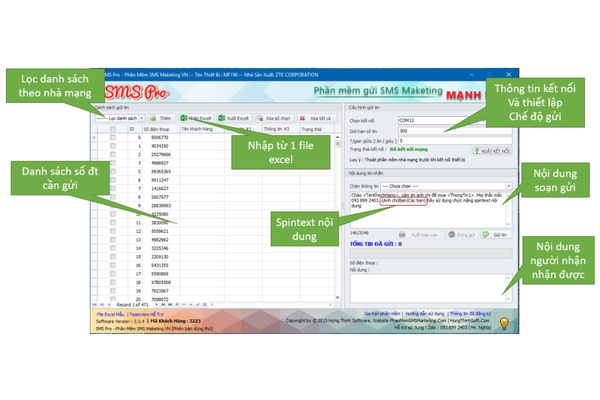
Task: Click the Giới hạn số tin input field
Action: pos(453,131)
